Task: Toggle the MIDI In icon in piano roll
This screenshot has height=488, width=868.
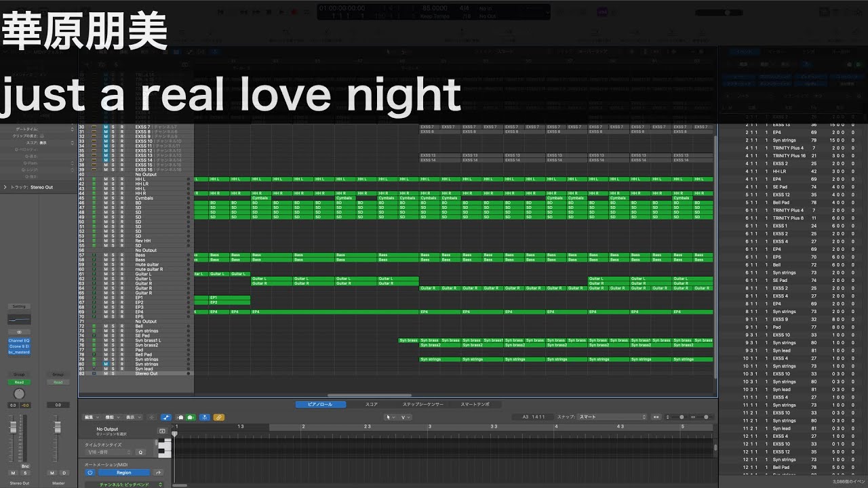Action: click(x=181, y=417)
